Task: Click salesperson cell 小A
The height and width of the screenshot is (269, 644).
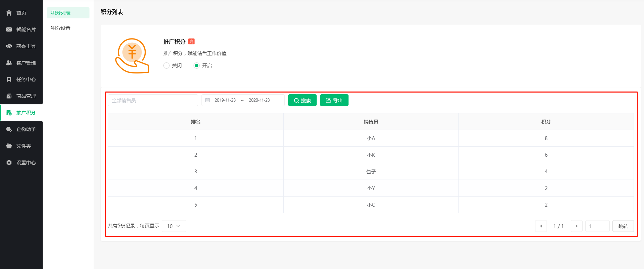Action: point(371,138)
